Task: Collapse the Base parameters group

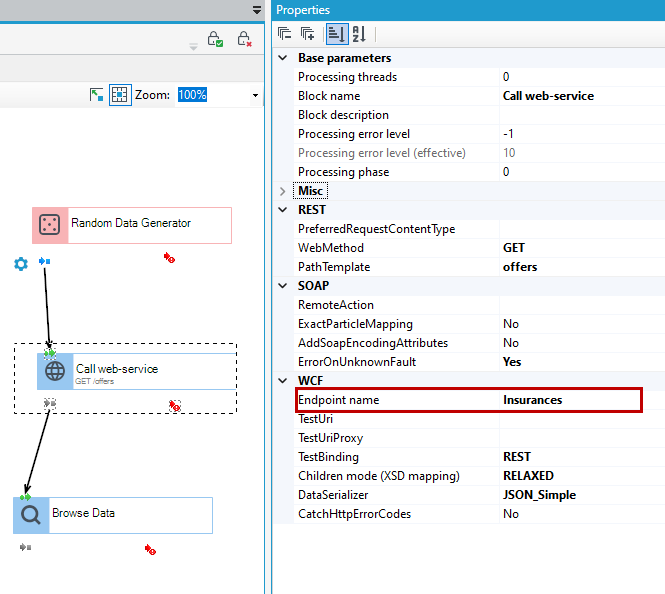Action: coord(283,58)
